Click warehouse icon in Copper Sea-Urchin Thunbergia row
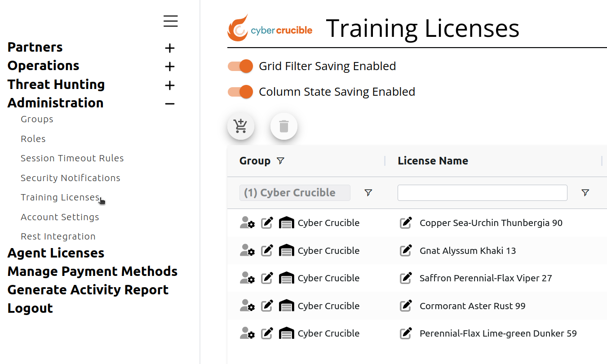Image resolution: width=607 pixels, height=364 pixels. [287, 223]
